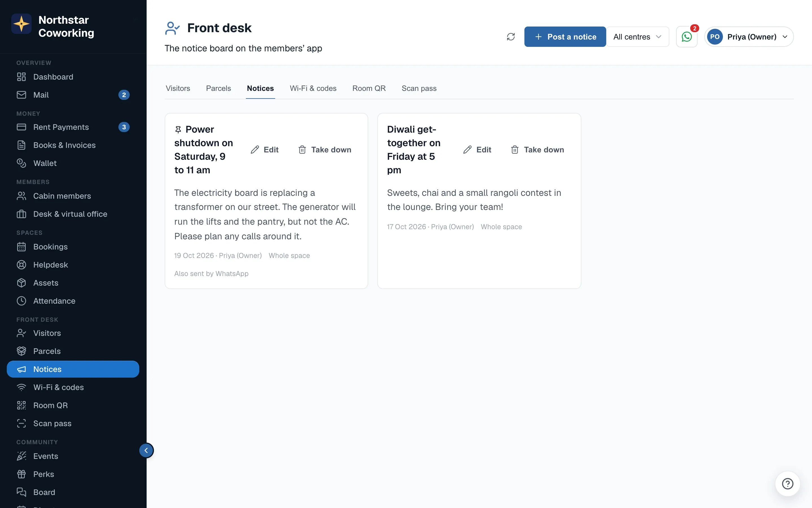Go to Rent Payments
The height and width of the screenshot is (508, 812).
click(x=73, y=127)
